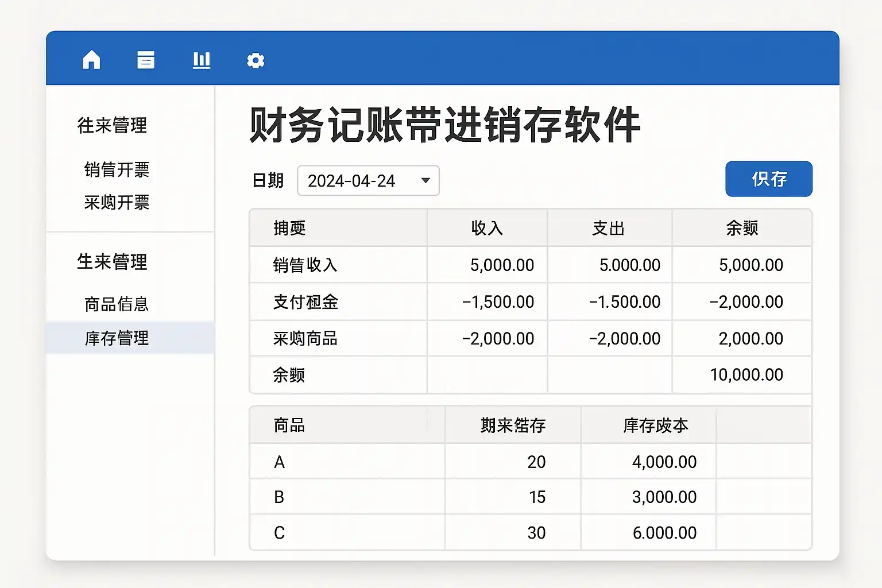Click quantity 30 in product C's row
This screenshot has height=588, width=882.
536,532
